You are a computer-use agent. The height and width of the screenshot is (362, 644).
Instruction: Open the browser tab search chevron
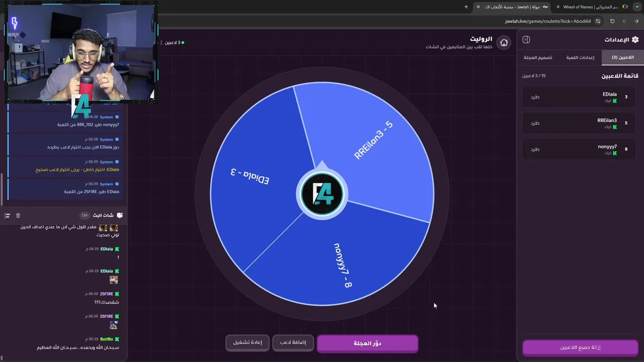pyautogui.click(x=637, y=7)
